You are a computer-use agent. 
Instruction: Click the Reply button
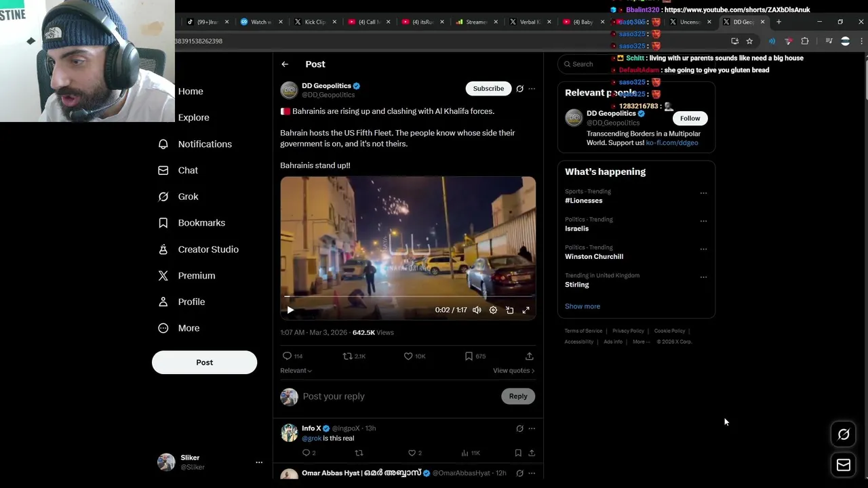518,396
